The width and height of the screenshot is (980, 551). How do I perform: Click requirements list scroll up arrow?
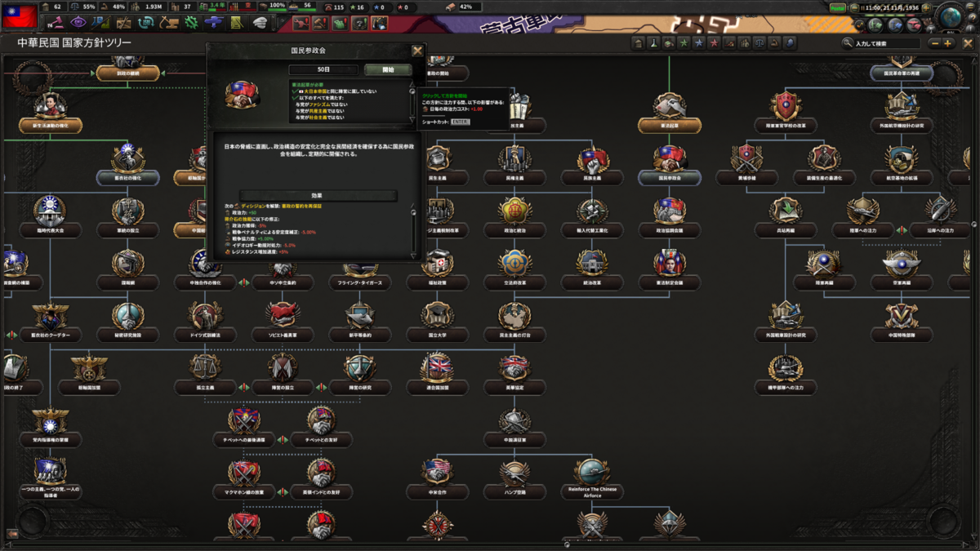click(x=412, y=84)
